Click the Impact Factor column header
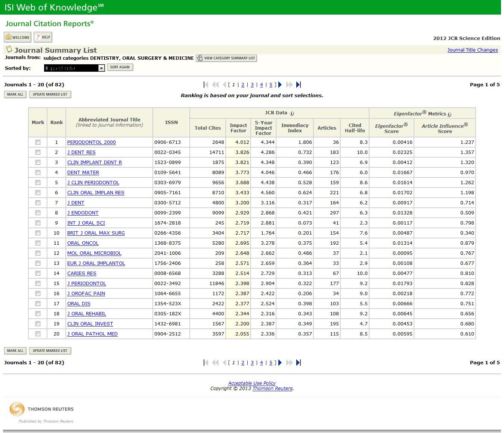Viewport: 504px width, 433px height. 238,128
